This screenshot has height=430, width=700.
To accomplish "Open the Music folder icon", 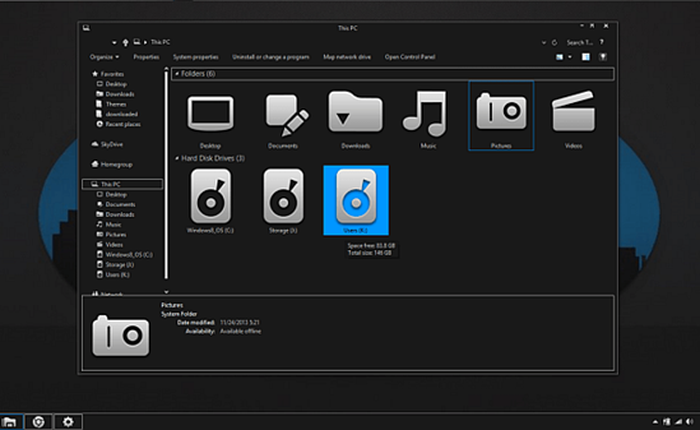I will [x=426, y=116].
